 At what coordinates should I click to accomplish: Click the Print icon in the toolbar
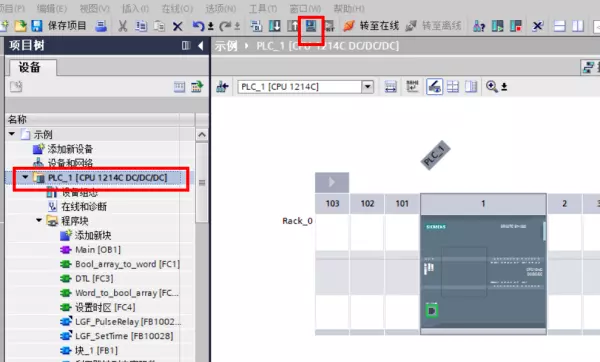click(x=101, y=26)
